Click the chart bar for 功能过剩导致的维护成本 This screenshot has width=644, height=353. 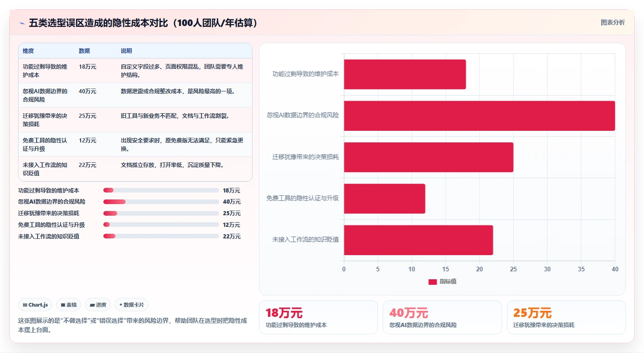404,74
